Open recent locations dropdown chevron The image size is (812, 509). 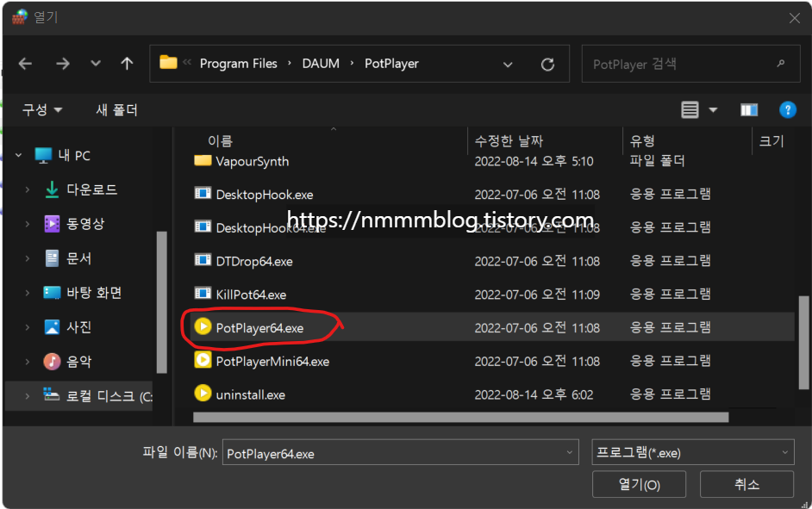point(96,64)
